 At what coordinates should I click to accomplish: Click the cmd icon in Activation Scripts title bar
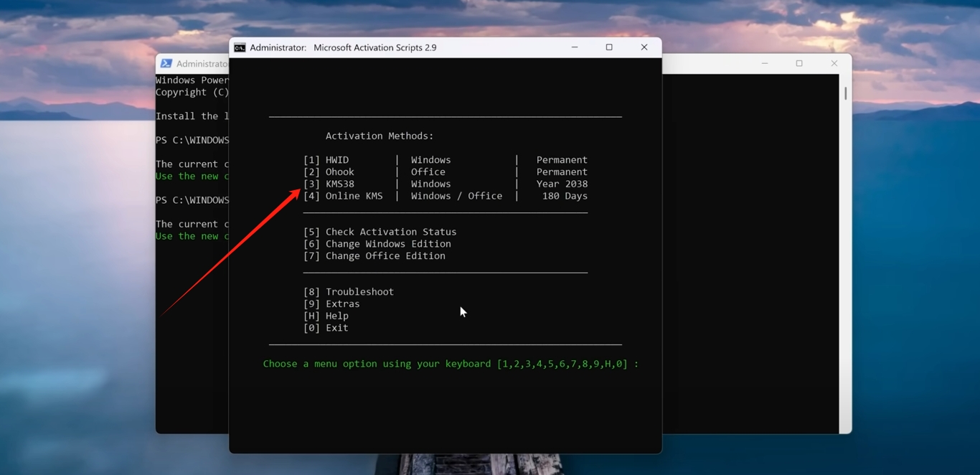coord(240,47)
